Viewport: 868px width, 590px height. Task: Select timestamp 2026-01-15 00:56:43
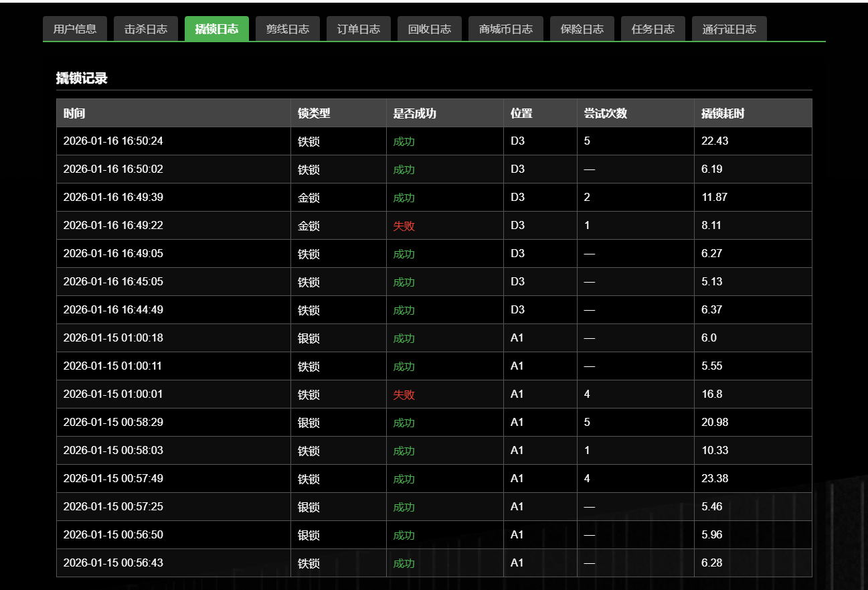point(113,563)
